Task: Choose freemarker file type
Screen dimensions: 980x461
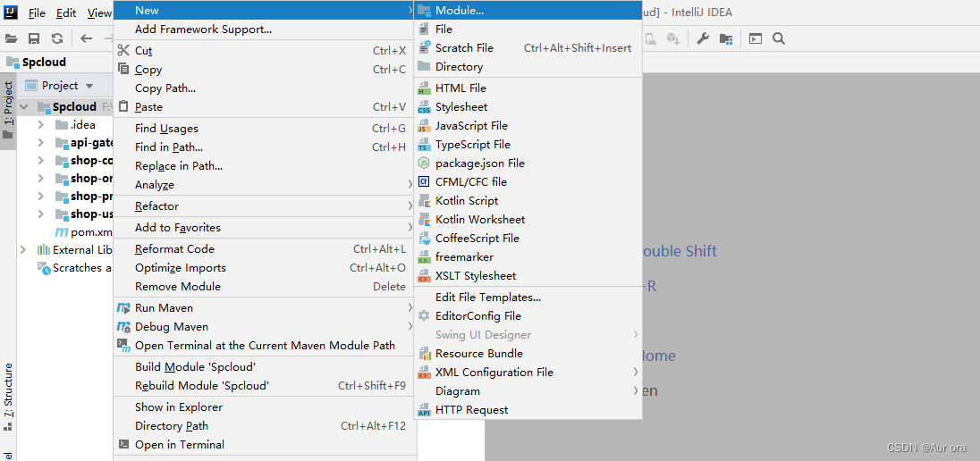Action: click(528, 256)
